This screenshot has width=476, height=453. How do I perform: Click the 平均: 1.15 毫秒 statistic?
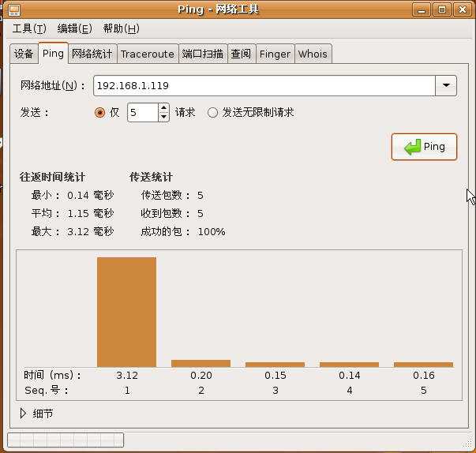click(x=73, y=213)
